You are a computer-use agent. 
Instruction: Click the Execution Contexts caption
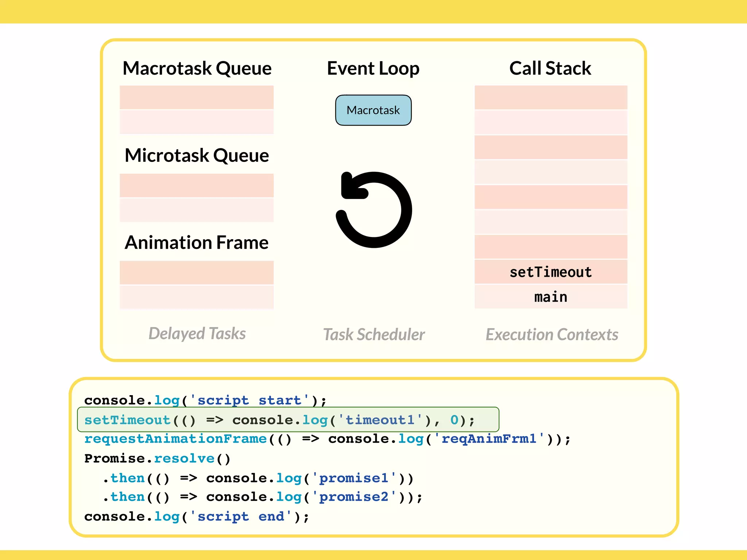click(551, 335)
